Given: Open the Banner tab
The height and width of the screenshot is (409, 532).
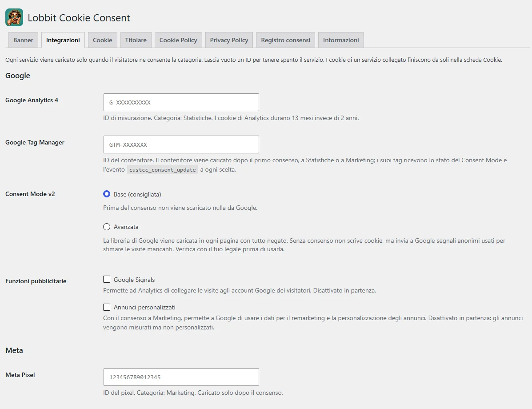Looking at the screenshot, I should tap(23, 40).
